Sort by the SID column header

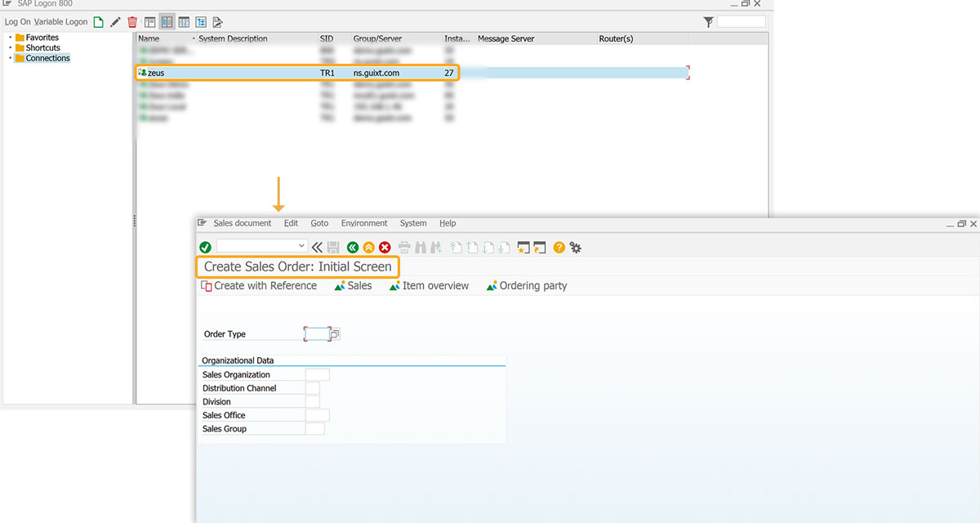[334, 38]
